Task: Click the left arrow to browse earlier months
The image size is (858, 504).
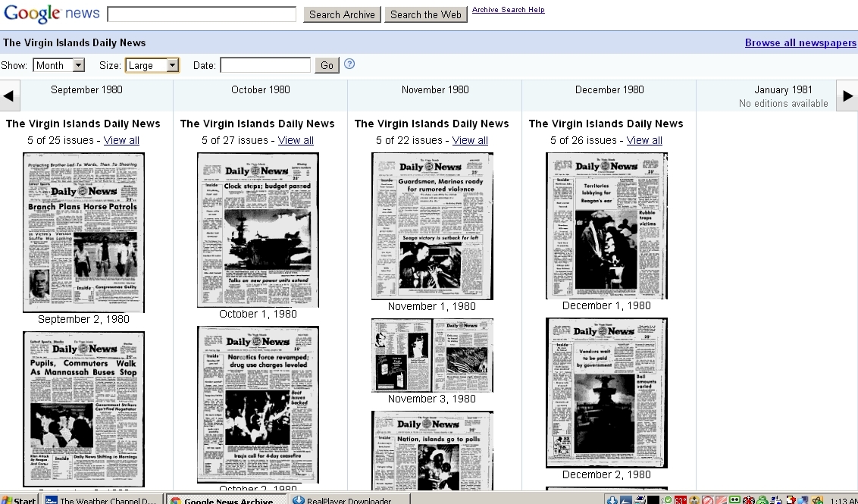Action: (x=10, y=96)
